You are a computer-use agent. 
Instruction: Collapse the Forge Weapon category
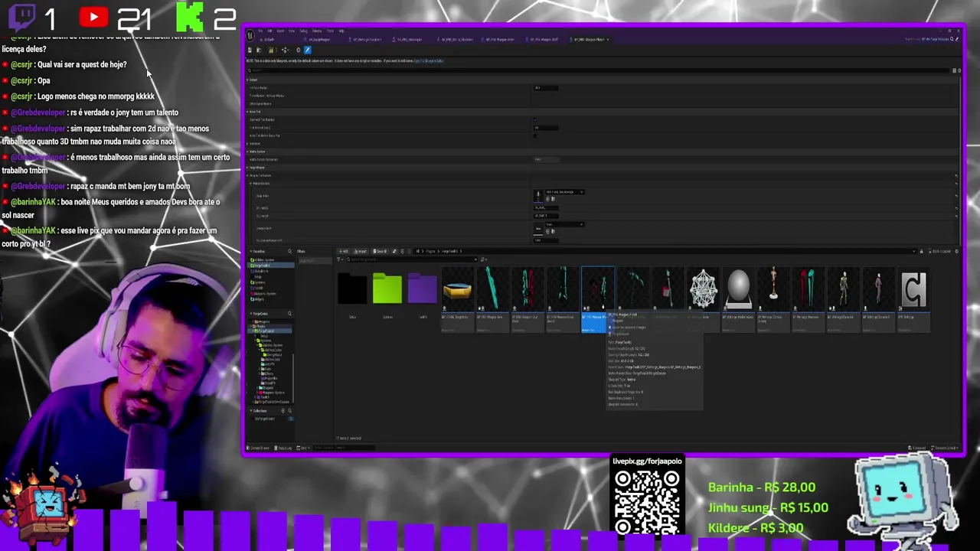247,168
